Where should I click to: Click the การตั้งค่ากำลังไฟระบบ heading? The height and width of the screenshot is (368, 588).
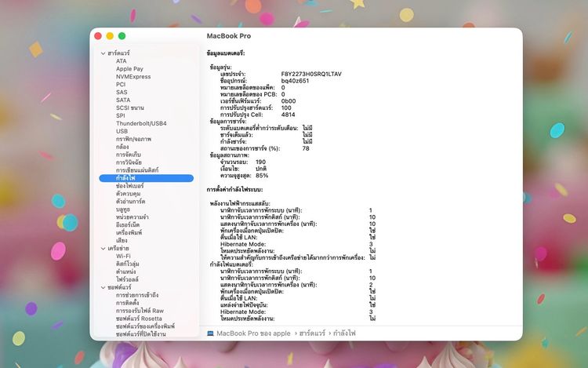point(234,190)
